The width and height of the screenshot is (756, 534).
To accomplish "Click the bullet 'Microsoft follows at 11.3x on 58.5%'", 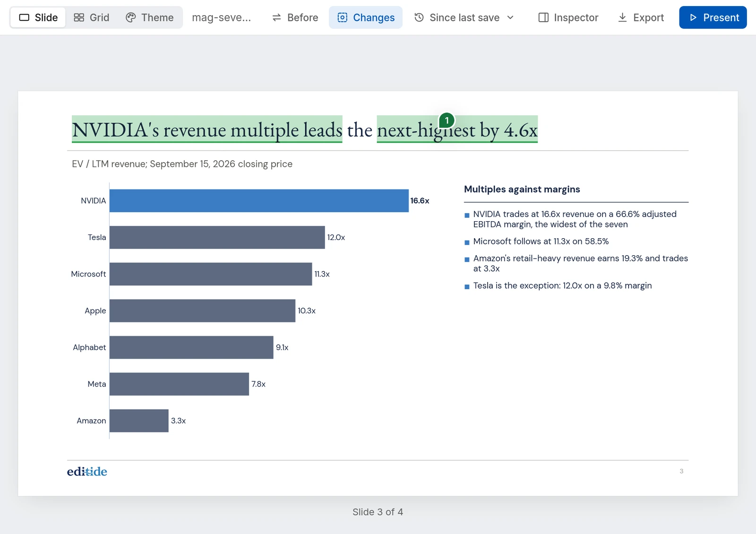I will click(541, 241).
